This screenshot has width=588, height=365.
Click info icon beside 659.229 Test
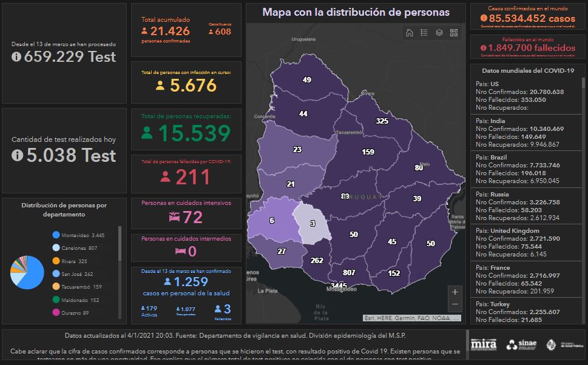point(16,56)
